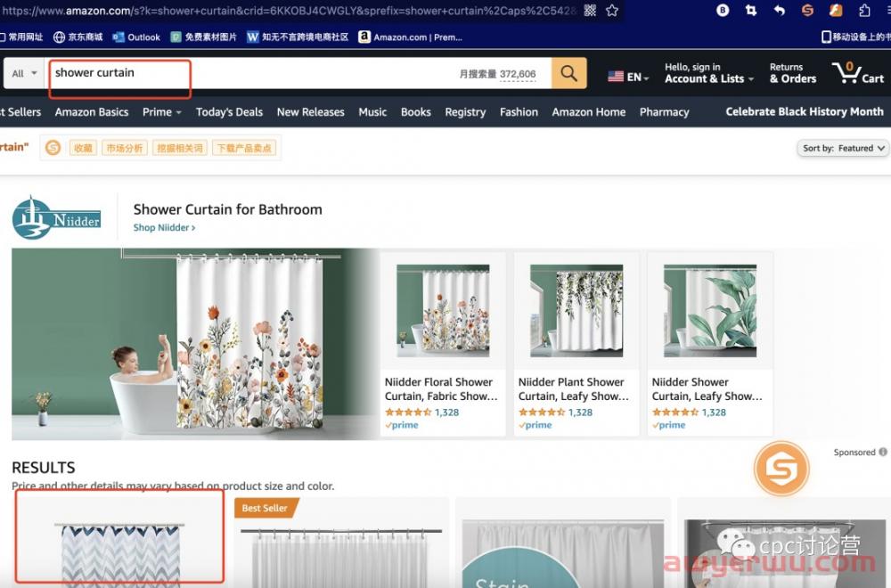This screenshot has width=891, height=588.
Task: Open the orange S extension in browser toolbar
Action: point(807,10)
